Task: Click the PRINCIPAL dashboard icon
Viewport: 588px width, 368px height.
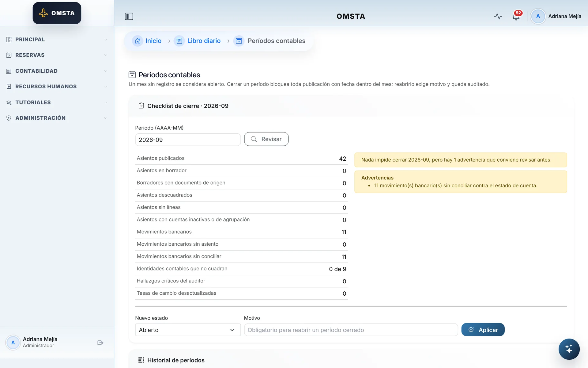Action: coord(9,40)
